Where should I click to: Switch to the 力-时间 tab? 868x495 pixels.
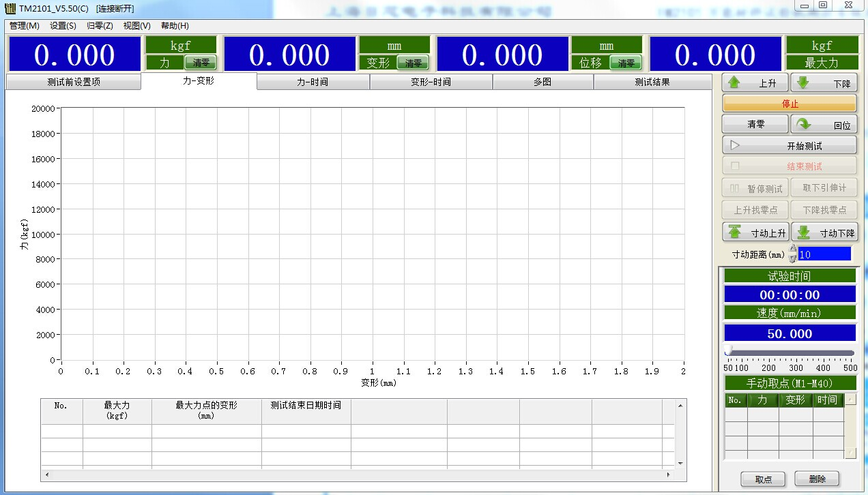click(x=313, y=82)
